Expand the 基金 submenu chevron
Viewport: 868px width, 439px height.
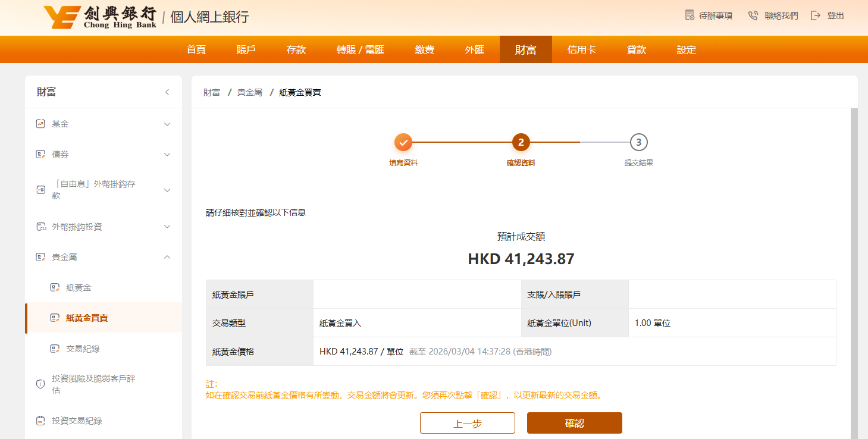pyautogui.click(x=167, y=124)
